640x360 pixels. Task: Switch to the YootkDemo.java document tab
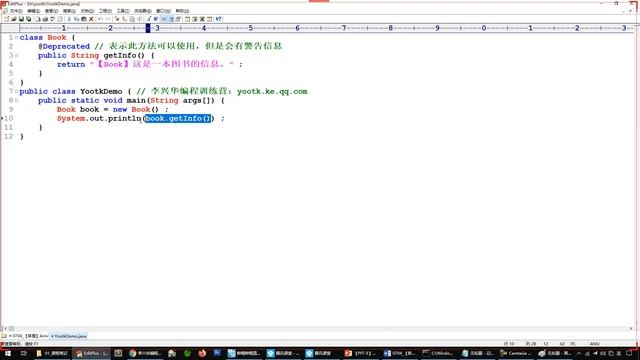tap(69, 336)
